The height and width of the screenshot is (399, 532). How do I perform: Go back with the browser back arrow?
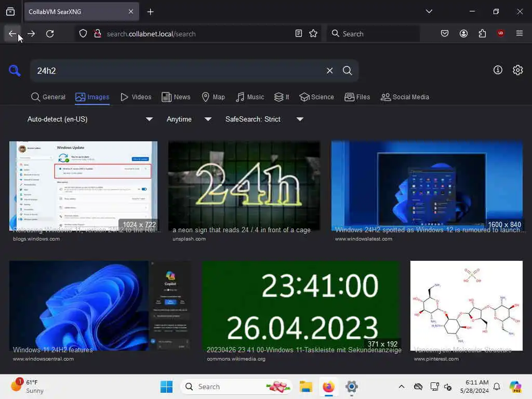pos(12,34)
